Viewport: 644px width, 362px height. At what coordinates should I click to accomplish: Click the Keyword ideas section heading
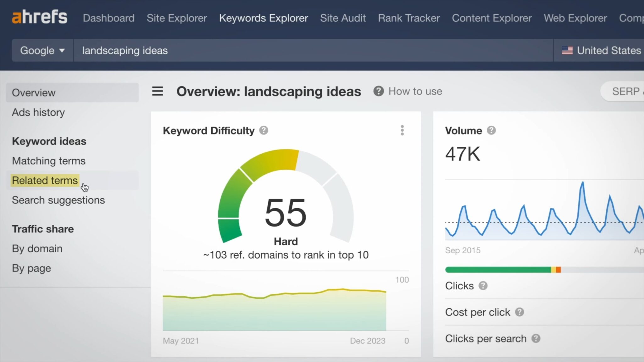(49, 141)
